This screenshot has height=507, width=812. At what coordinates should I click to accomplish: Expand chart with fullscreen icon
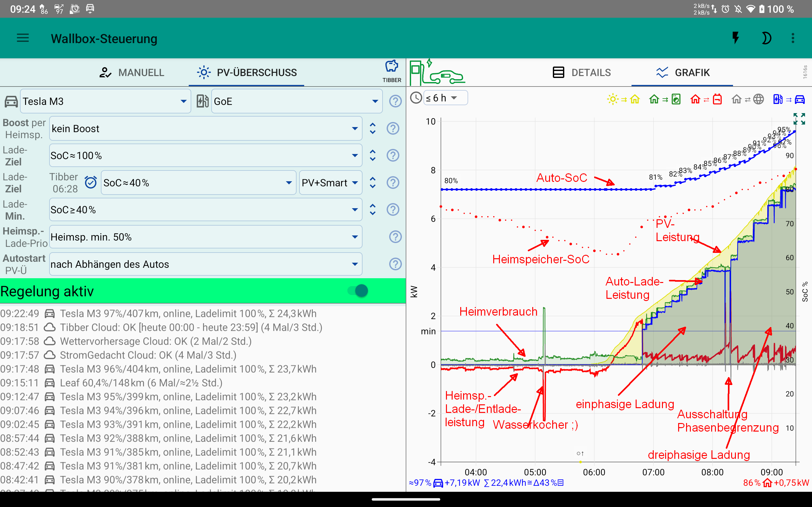pos(799,119)
